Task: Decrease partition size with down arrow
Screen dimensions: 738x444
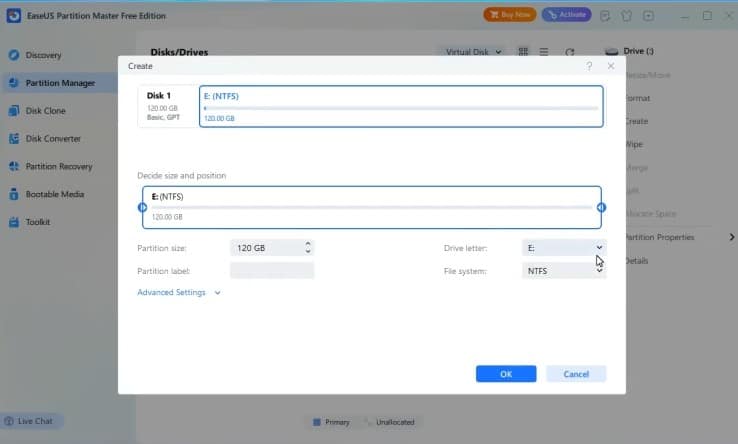Action: point(308,251)
